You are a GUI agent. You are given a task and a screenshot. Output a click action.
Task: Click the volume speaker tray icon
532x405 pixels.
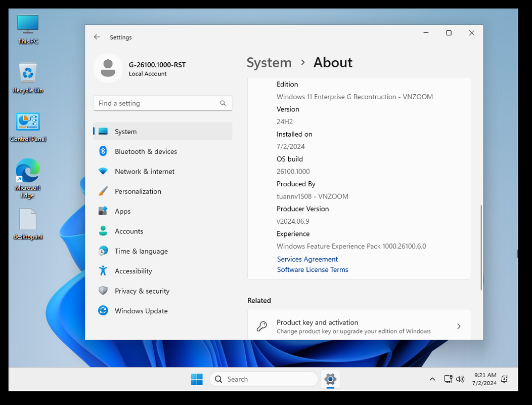coord(460,379)
